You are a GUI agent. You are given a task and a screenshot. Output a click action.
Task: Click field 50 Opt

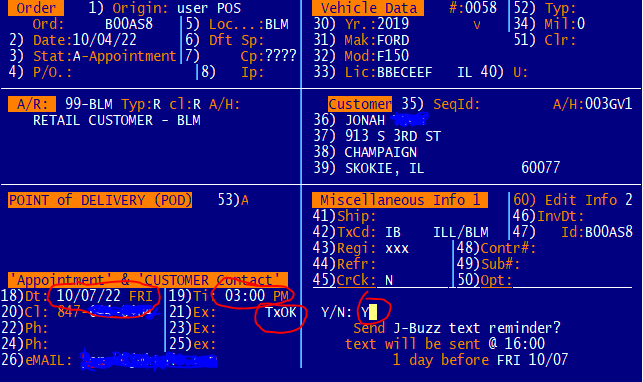[x=484, y=280]
